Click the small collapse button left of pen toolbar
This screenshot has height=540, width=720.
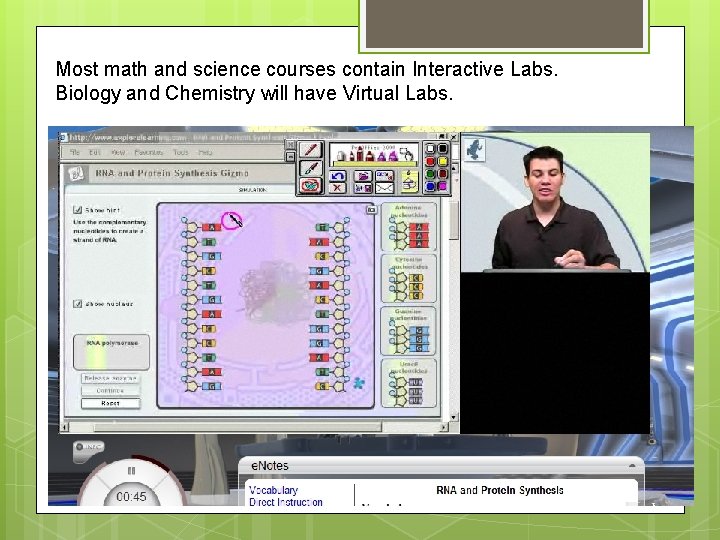click(x=290, y=157)
